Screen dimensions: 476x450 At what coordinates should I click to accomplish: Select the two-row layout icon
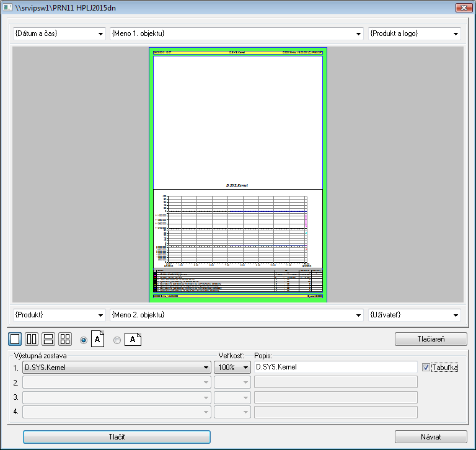coord(48,339)
